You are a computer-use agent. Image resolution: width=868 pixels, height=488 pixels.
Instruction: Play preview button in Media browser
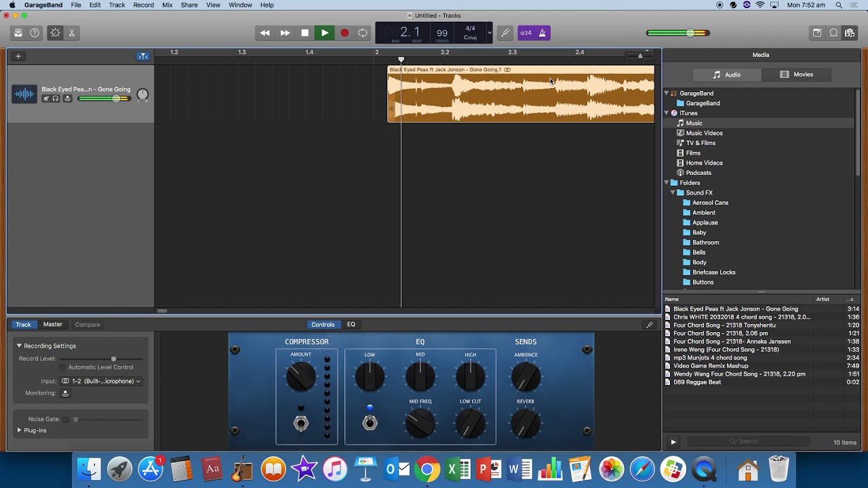[x=673, y=442]
